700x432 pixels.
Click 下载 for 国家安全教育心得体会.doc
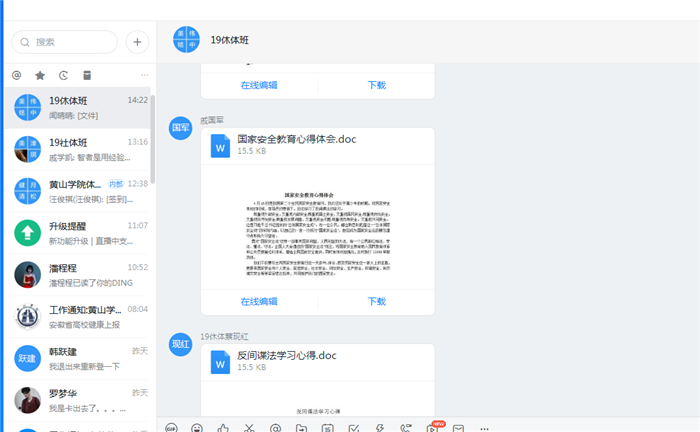pyautogui.click(x=376, y=301)
